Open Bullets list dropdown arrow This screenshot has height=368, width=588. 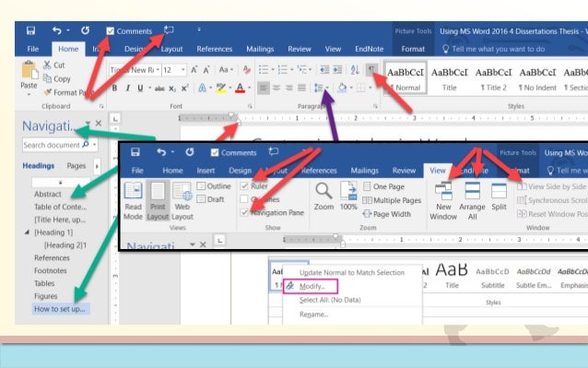[273, 70]
